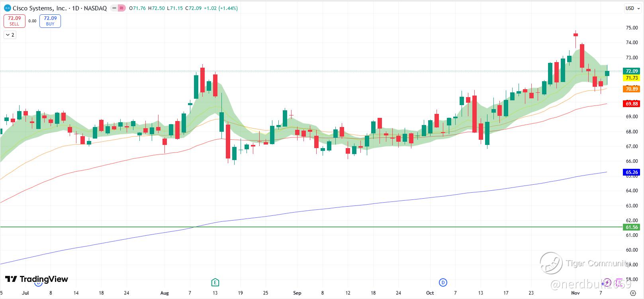Open the USD currency dropdown
Viewport: 644px width, 299px height.
pyautogui.click(x=632, y=8)
